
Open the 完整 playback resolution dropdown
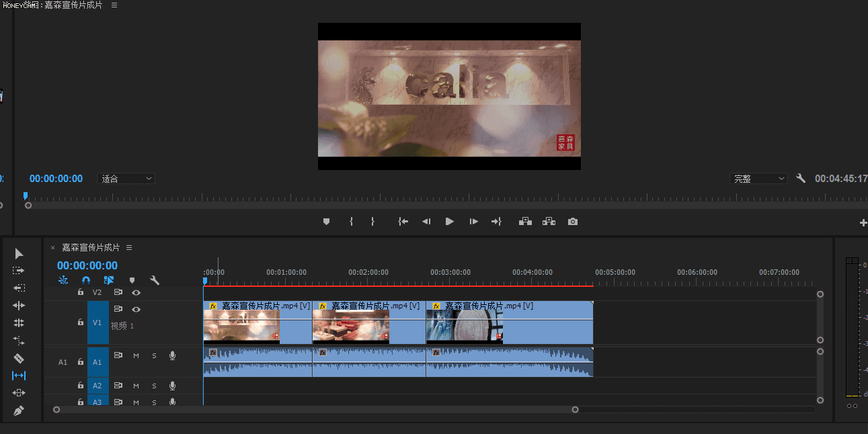758,179
